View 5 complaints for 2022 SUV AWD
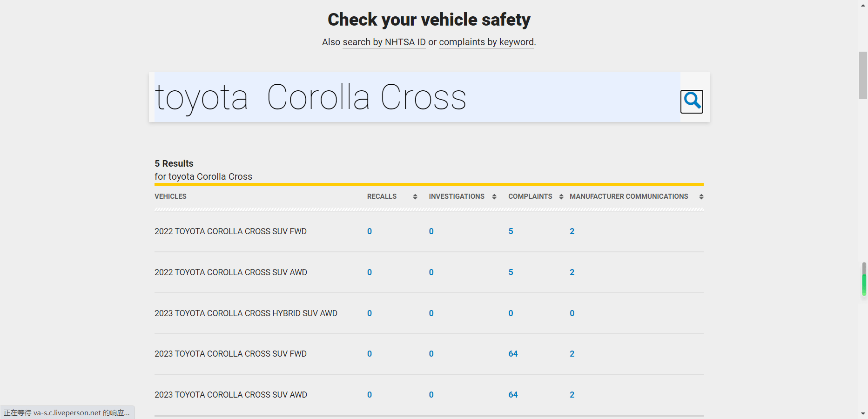The width and height of the screenshot is (868, 419). (511, 272)
